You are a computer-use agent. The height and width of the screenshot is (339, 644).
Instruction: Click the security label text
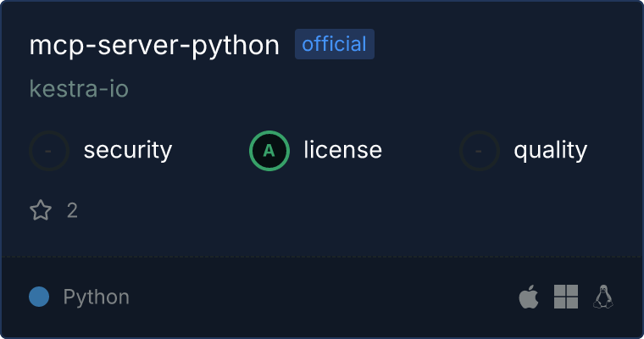coord(128,150)
